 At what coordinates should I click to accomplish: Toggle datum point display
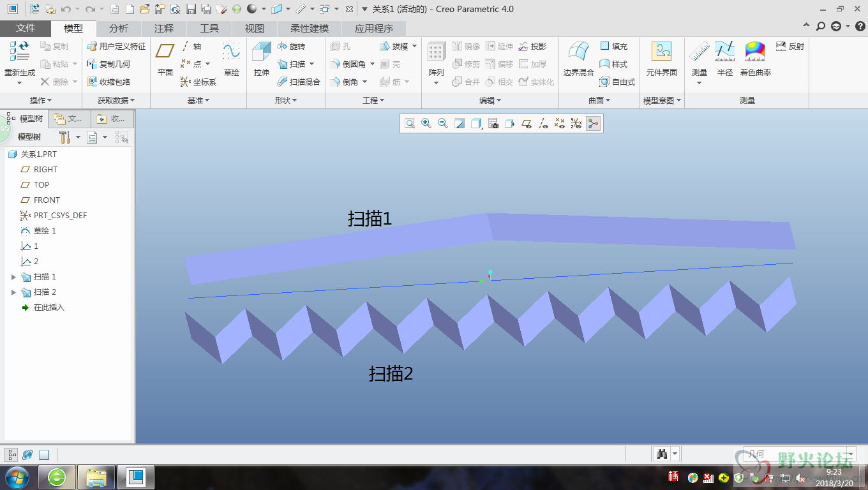click(x=560, y=124)
